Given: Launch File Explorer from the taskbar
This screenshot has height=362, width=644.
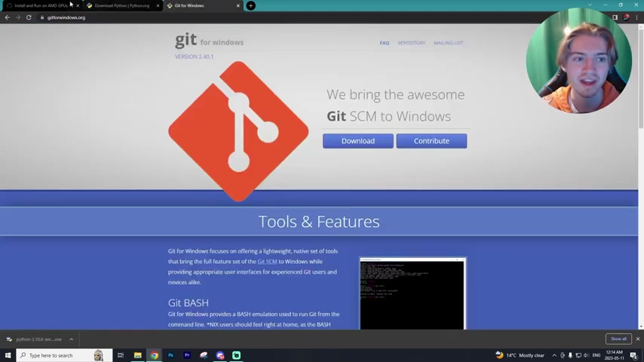Looking at the screenshot, I should pos(137,355).
